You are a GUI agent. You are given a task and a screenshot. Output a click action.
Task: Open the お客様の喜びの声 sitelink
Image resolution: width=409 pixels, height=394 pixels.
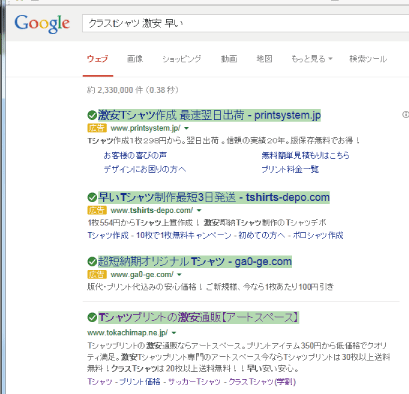pos(135,155)
